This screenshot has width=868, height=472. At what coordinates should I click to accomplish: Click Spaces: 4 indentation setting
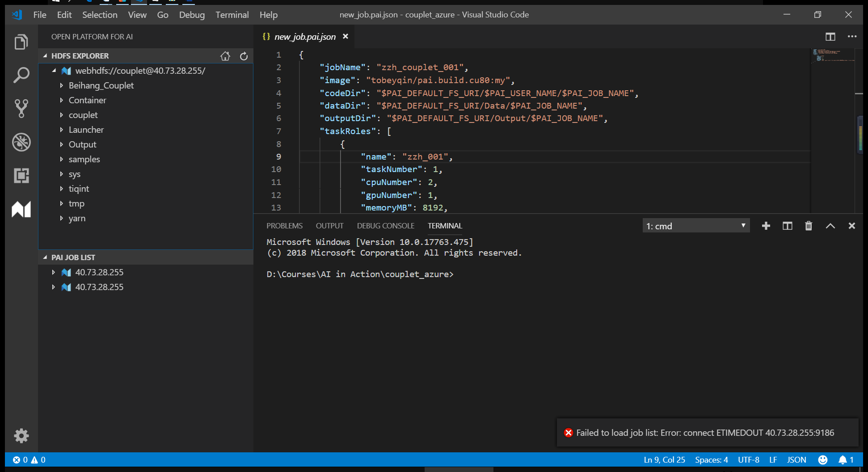[x=711, y=459]
